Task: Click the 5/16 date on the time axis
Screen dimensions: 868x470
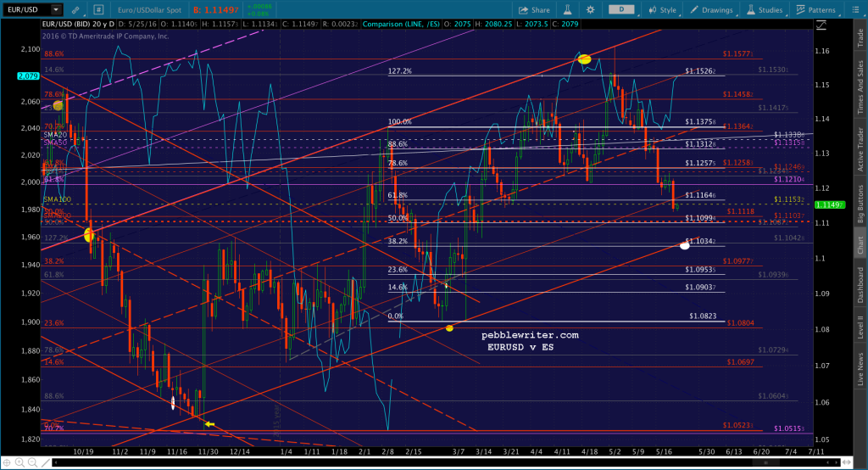Action: (x=664, y=451)
